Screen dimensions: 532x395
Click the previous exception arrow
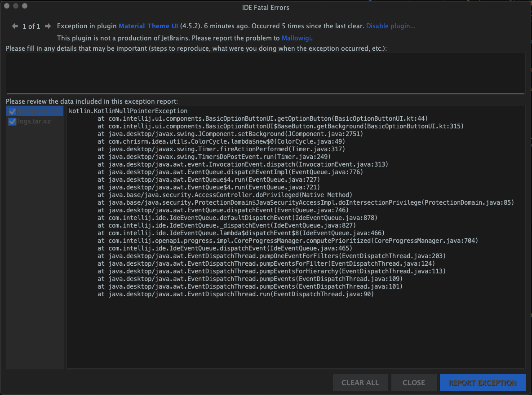pos(15,26)
